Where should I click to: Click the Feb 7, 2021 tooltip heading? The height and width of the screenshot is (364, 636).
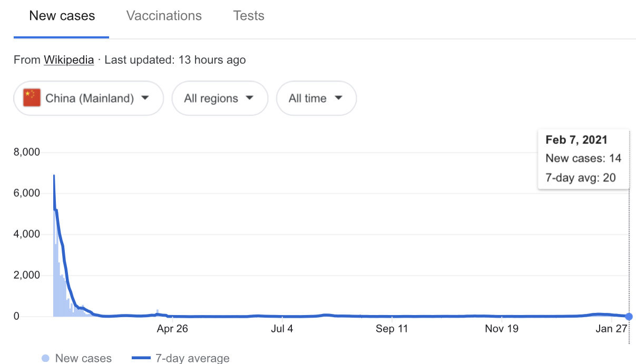(x=576, y=140)
